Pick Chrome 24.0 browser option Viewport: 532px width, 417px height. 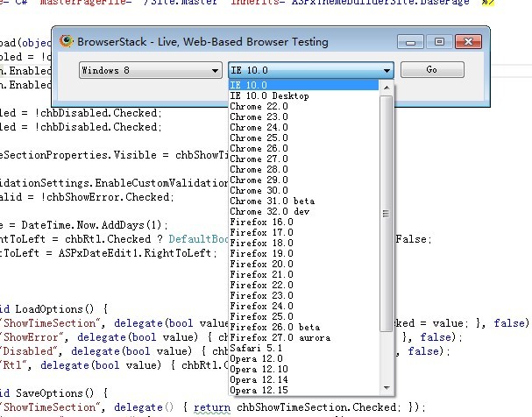(303, 127)
